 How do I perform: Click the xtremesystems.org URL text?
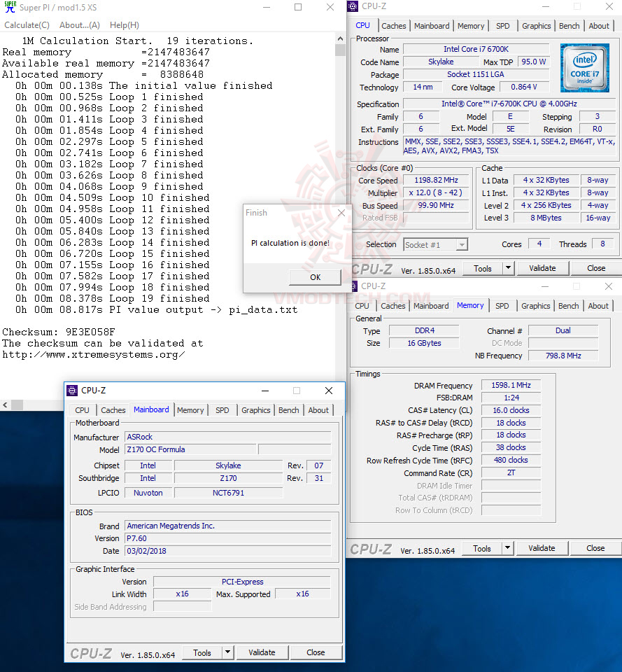93,354
